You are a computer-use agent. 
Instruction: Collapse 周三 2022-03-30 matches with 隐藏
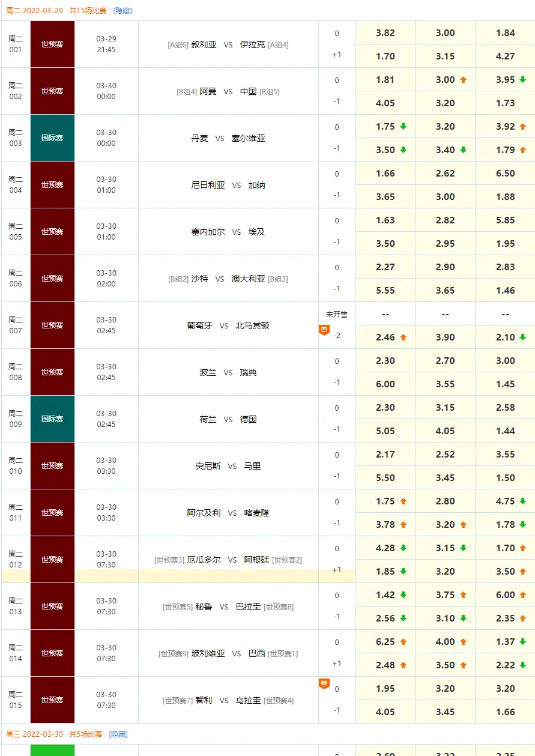click(x=118, y=734)
